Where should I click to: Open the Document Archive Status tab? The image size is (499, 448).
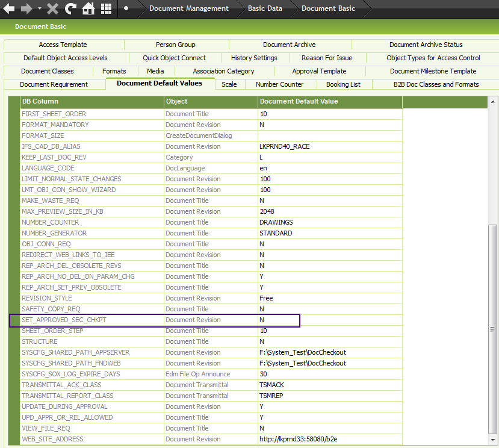pyautogui.click(x=426, y=45)
